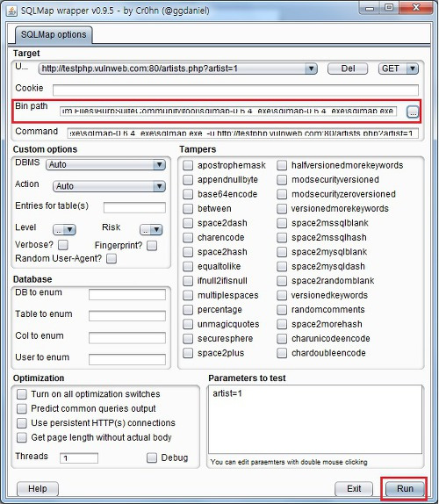Check the base64encode tamper
Viewport: 439px width, 504px height.
(188, 194)
